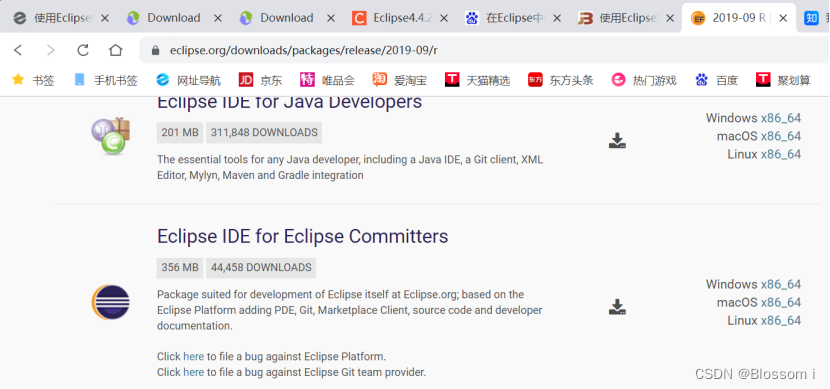Open the 聚划算 bookmark

click(783, 80)
